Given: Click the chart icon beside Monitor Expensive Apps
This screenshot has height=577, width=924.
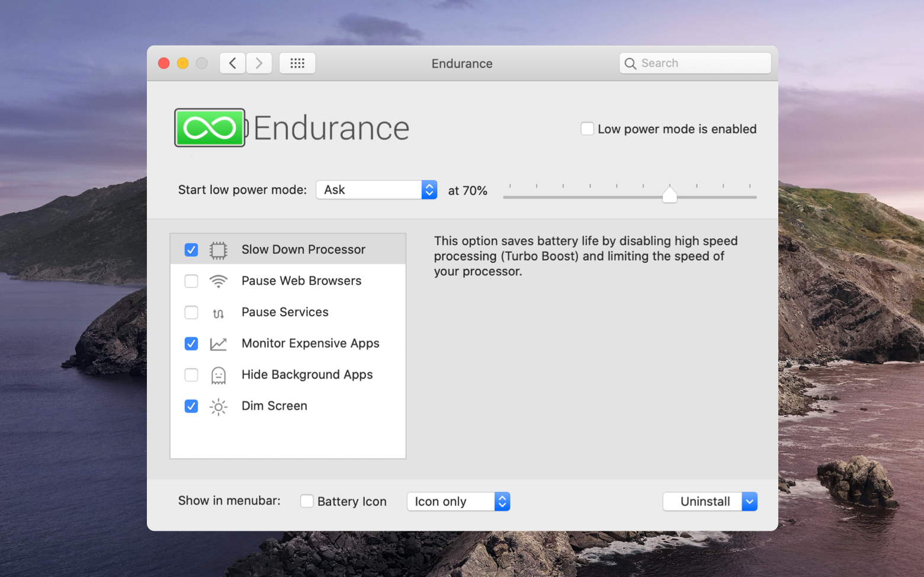Looking at the screenshot, I should click(218, 344).
